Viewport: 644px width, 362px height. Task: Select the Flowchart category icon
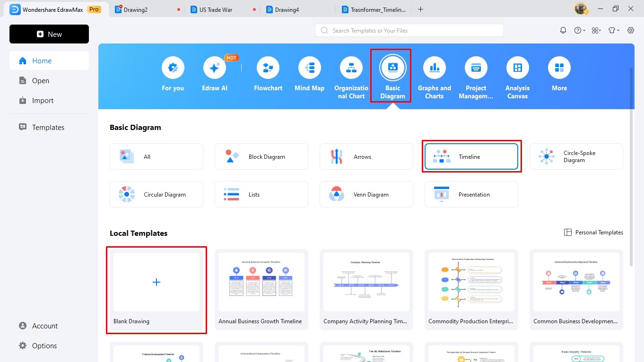(x=268, y=68)
